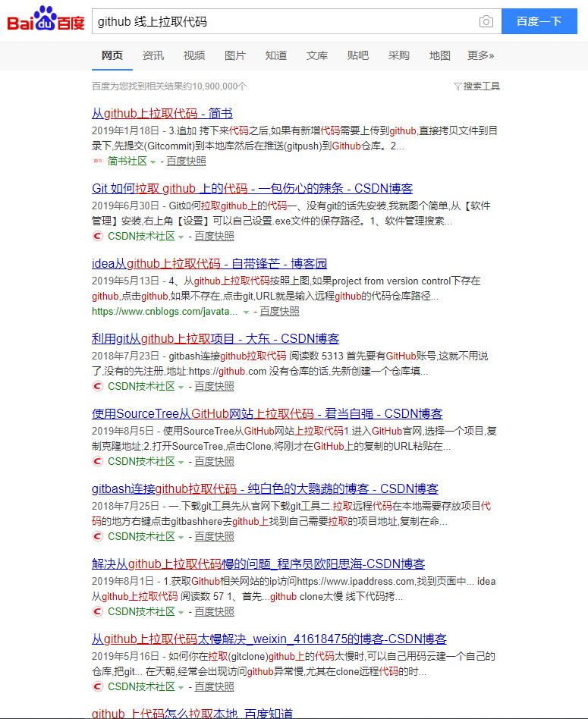
Task: Switch to the 贴吧 tab
Action: click(x=358, y=55)
